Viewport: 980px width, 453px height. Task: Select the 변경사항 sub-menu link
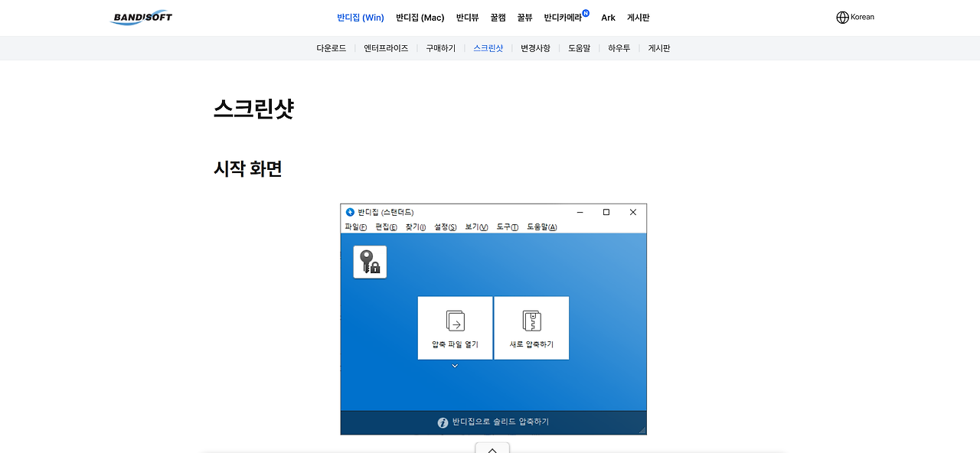click(535, 48)
